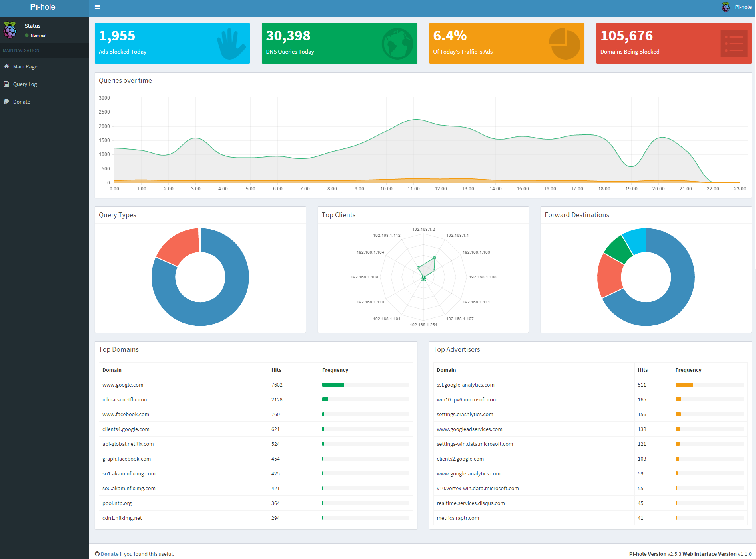Click the Pi-hole logo title in the sidebar header
This screenshot has width=756, height=559.
click(43, 7)
